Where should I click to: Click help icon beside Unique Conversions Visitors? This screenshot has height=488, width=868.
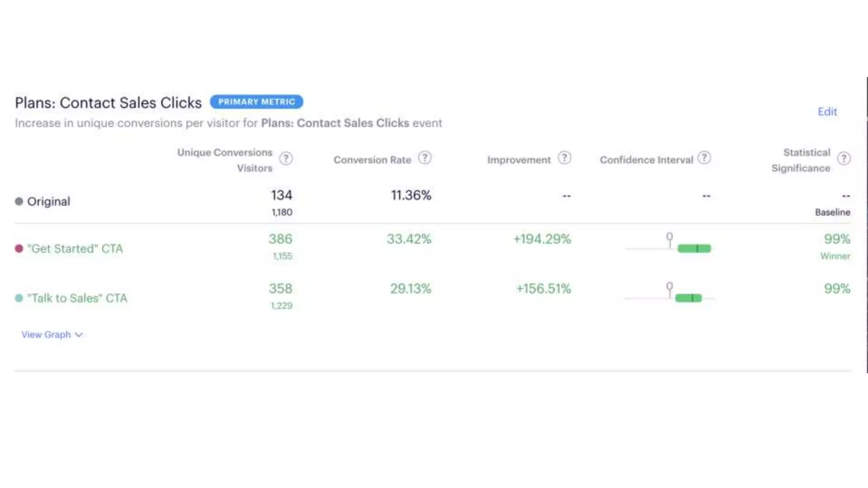[x=286, y=158]
